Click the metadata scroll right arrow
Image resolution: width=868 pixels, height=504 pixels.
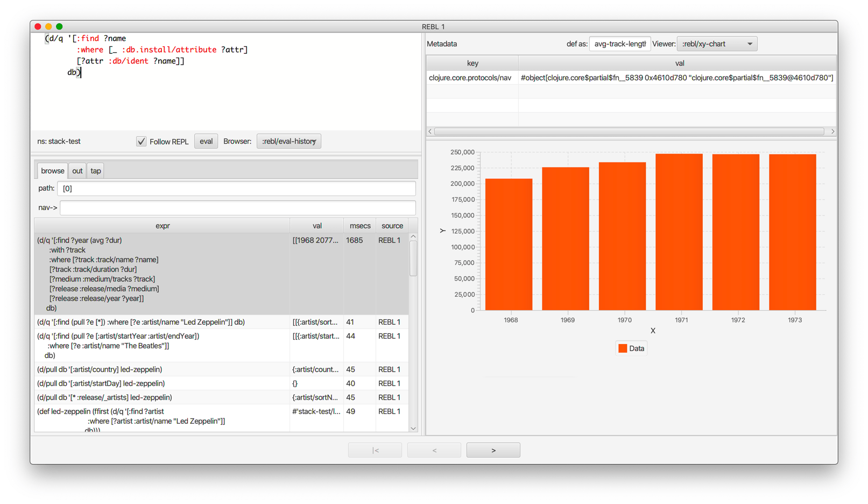pyautogui.click(x=832, y=131)
